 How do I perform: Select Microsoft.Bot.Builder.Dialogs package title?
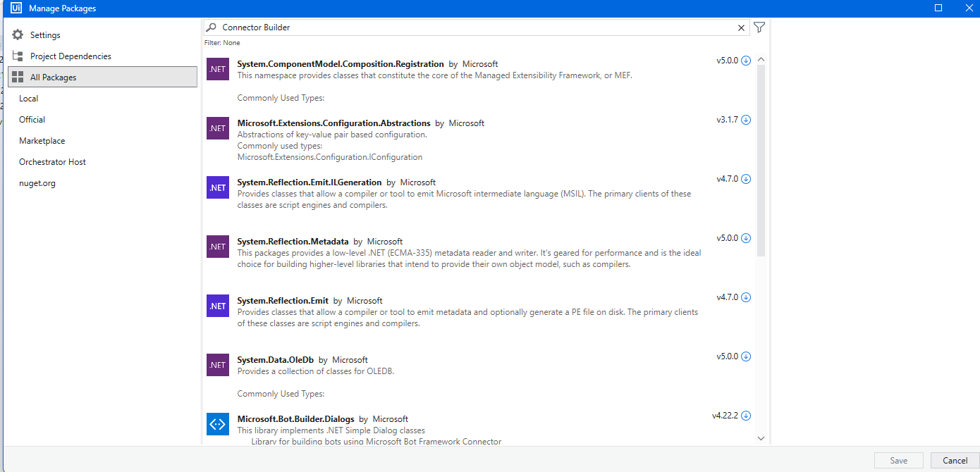tap(296, 418)
